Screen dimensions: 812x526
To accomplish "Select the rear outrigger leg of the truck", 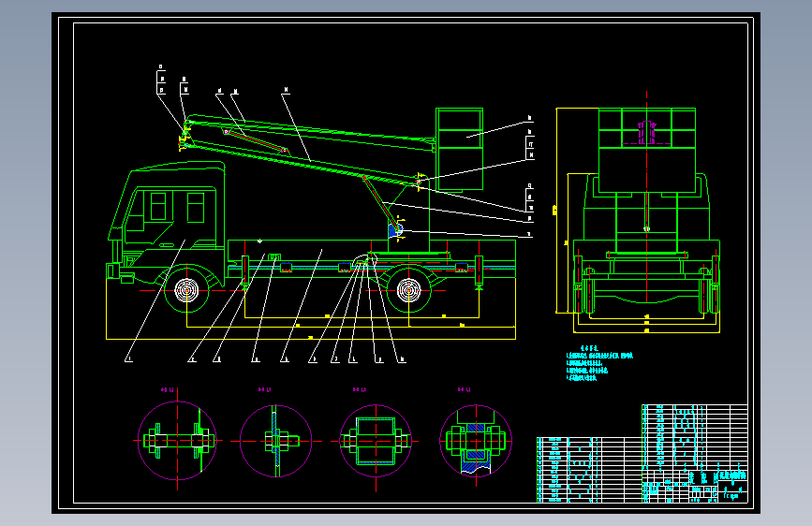I will pos(479,271).
